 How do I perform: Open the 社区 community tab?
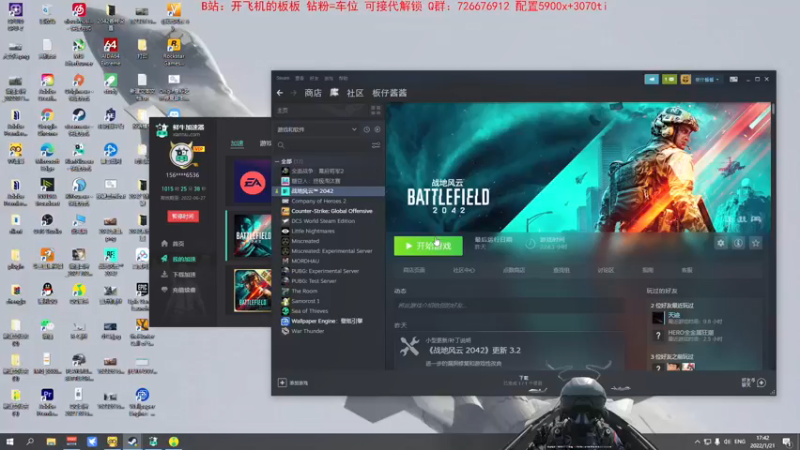pyautogui.click(x=355, y=93)
